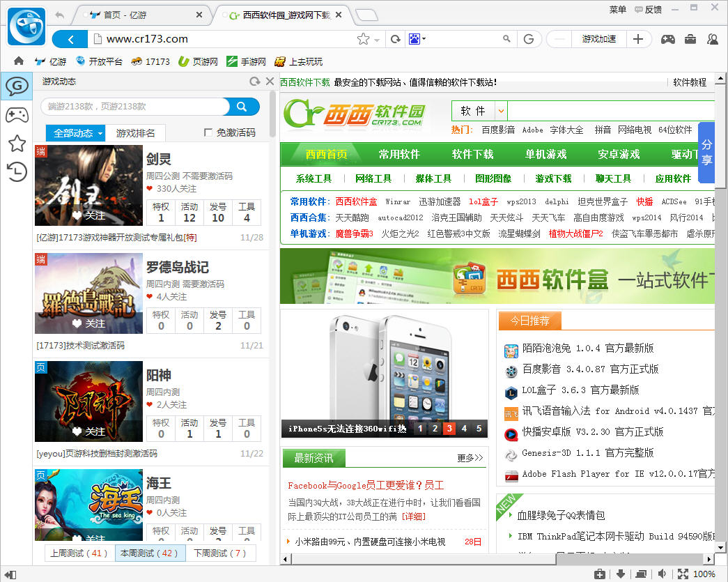Open the 全部动态 dropdown
This screenshot has width=728, height=582.
pos(75,133)
